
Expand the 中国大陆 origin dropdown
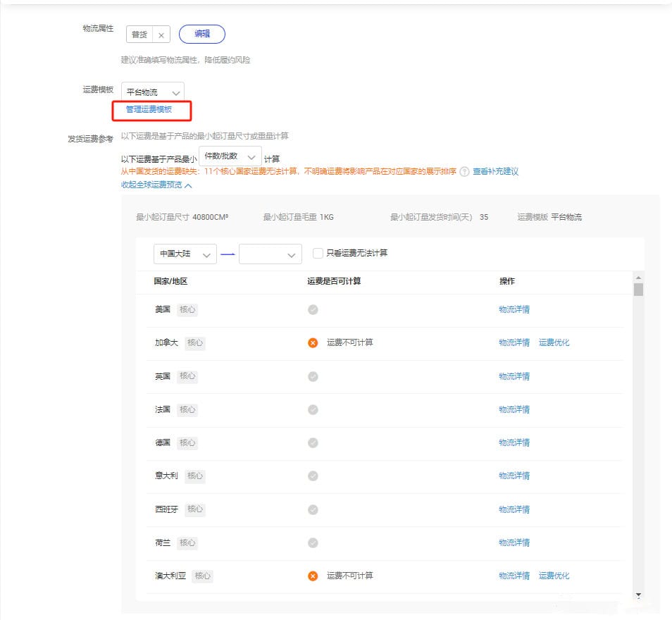(x=185, y=254)
